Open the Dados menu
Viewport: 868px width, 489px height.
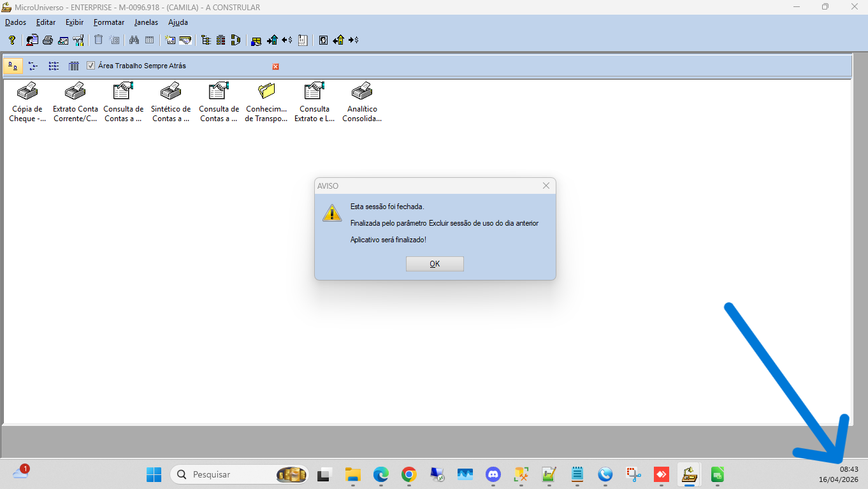(x=15, y=22)
